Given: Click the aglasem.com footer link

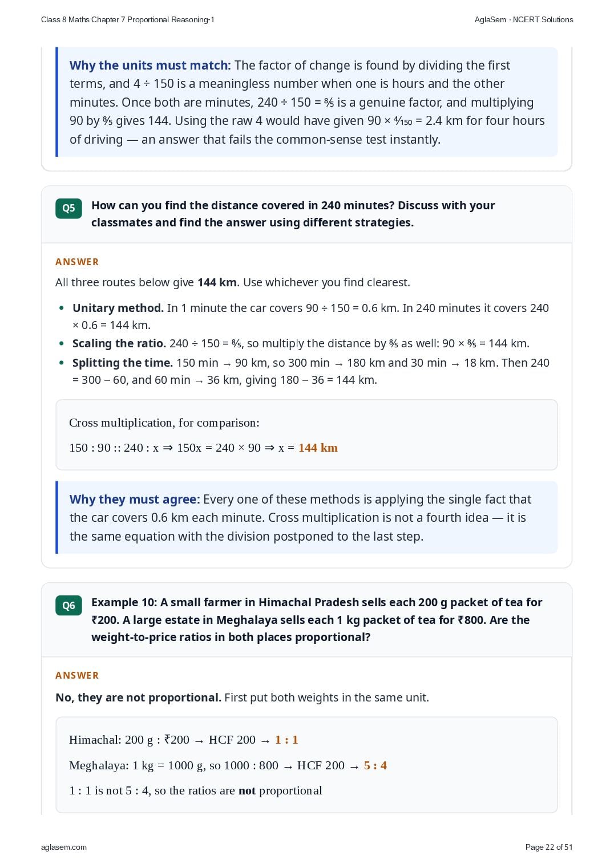Looking at the screenshot, I should (64, 847).
